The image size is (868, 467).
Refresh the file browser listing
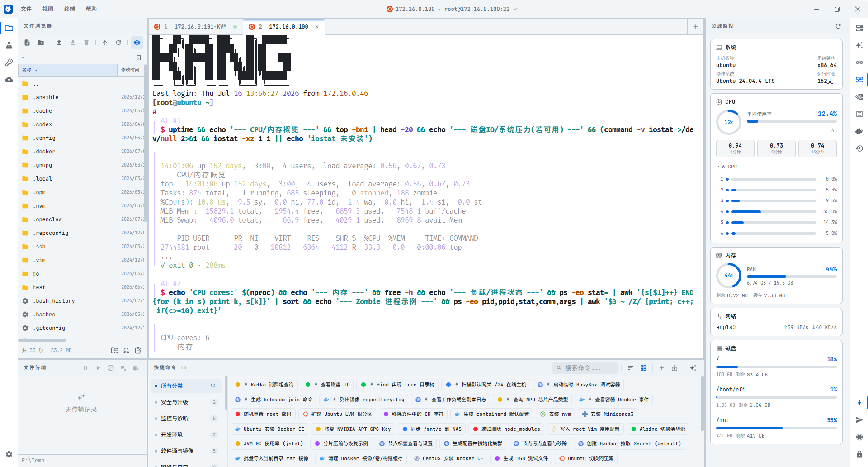(x=118, y=43)
